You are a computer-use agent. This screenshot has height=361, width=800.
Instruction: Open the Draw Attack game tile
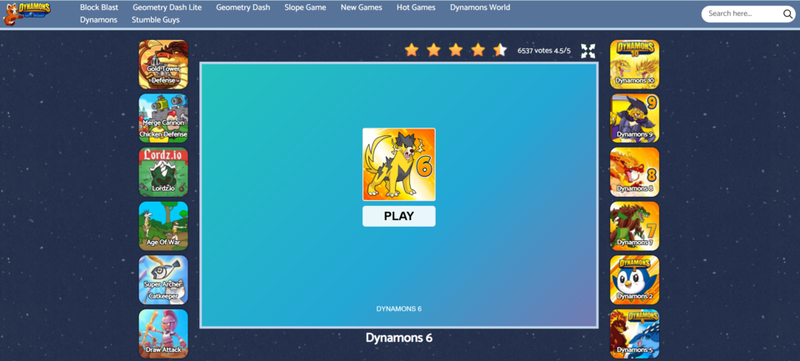163,333
